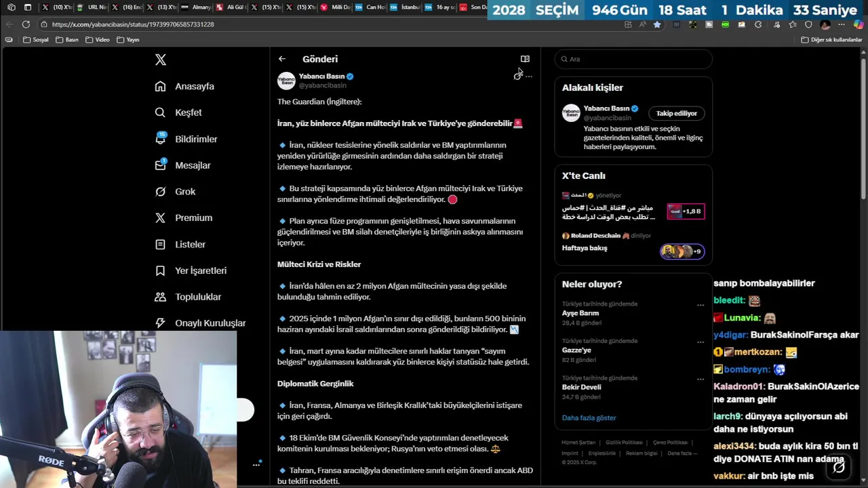The height and width of the screenshot is (488, 868).
Task: Open browser shield security icon
Action: coord(808,24)
